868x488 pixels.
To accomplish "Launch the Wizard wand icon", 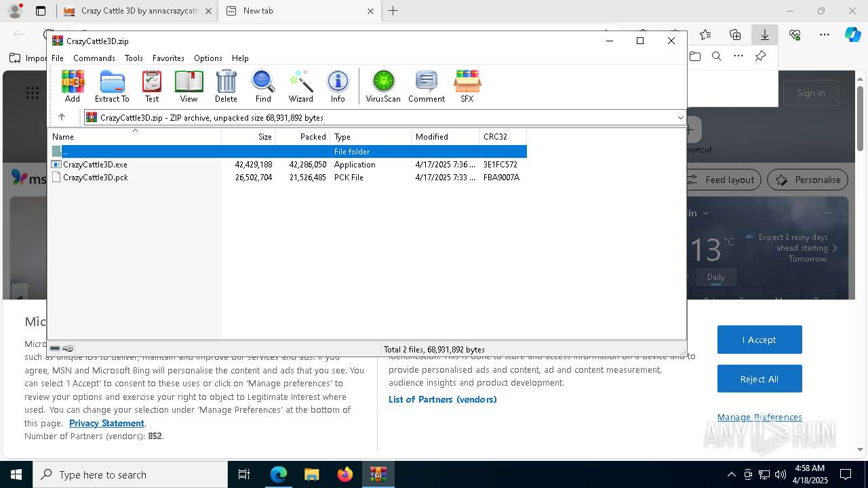I will 300,86.
